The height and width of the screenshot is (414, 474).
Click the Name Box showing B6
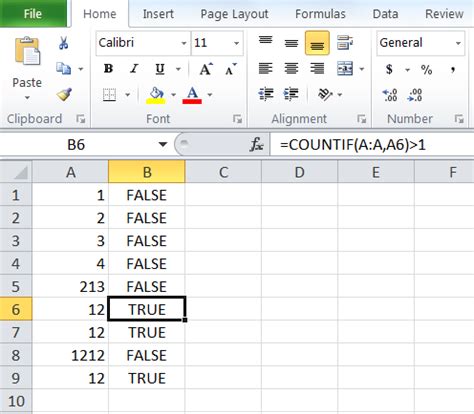(76, 145)
